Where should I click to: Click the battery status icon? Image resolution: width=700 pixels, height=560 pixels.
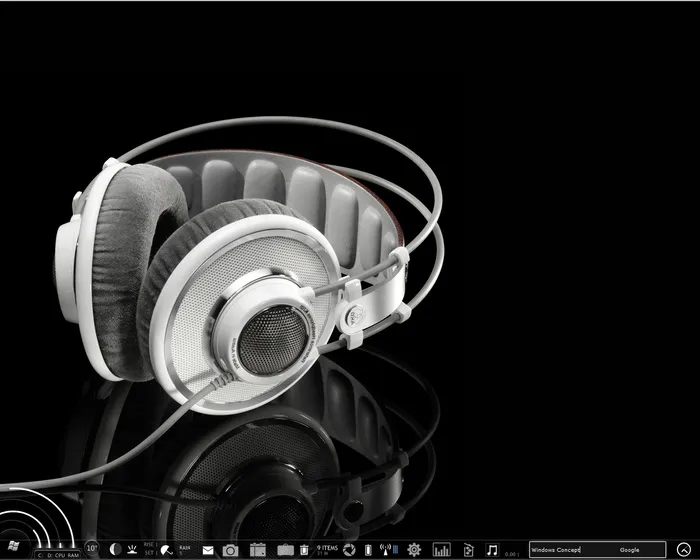(368, 550)
